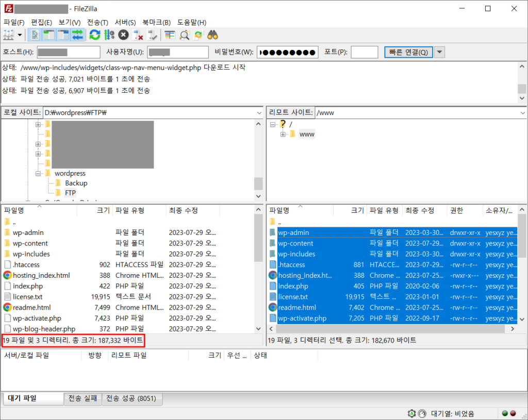Click the speed limit gauge icon
Screen dimensions: 528x420
click(422, 414)
